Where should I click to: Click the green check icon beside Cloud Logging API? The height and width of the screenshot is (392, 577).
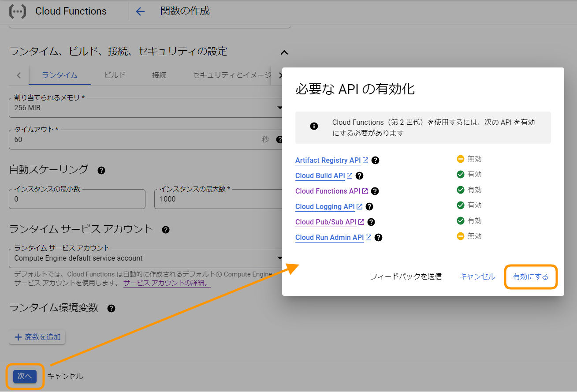pyautogui.click(x=461, y=205)
